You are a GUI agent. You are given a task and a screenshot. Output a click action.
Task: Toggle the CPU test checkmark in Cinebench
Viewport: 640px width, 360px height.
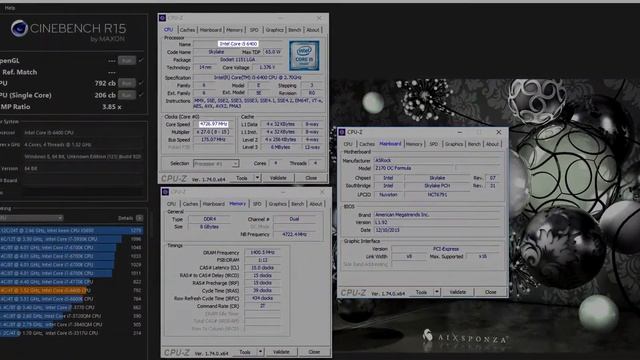click(141, 83)
